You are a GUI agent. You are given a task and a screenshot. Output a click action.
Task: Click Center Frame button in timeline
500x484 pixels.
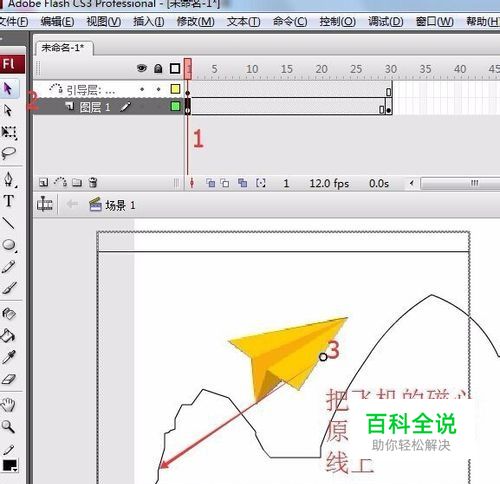(x=192, y=183)
